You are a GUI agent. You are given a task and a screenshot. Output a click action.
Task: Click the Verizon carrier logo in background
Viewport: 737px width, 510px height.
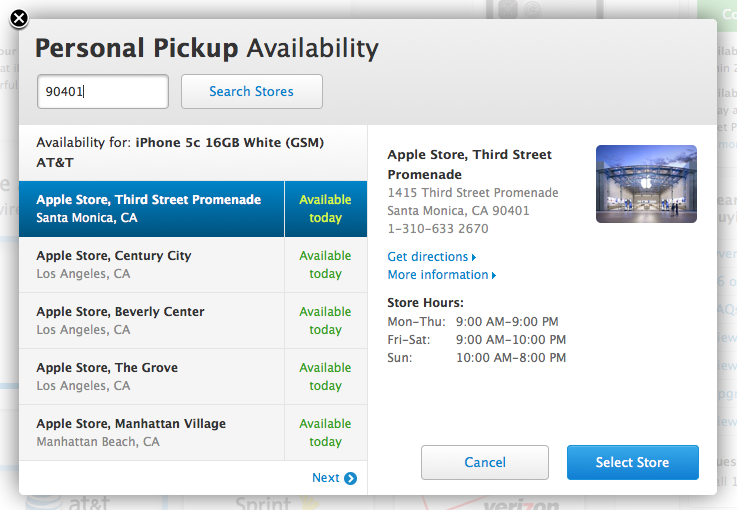520,503
